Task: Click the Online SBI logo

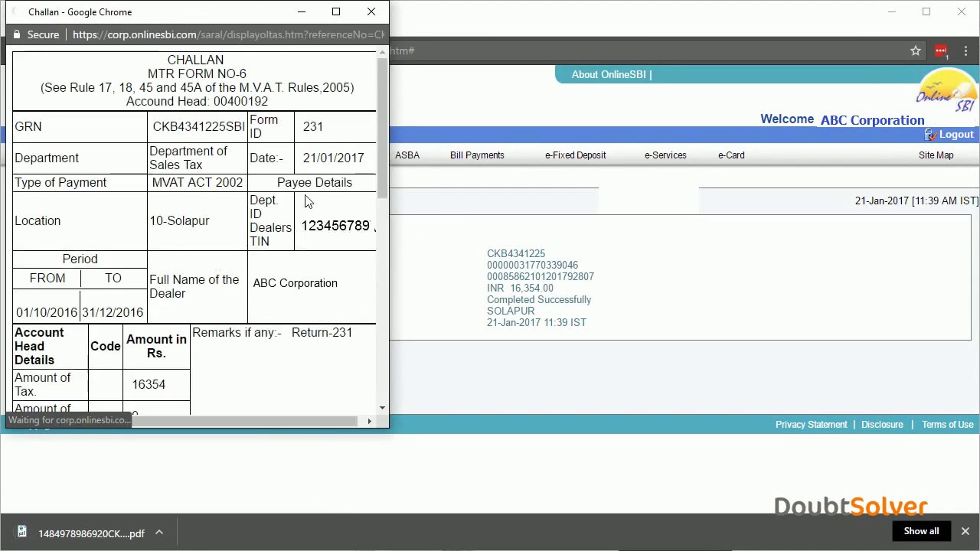Action: [x=946, y=91]
